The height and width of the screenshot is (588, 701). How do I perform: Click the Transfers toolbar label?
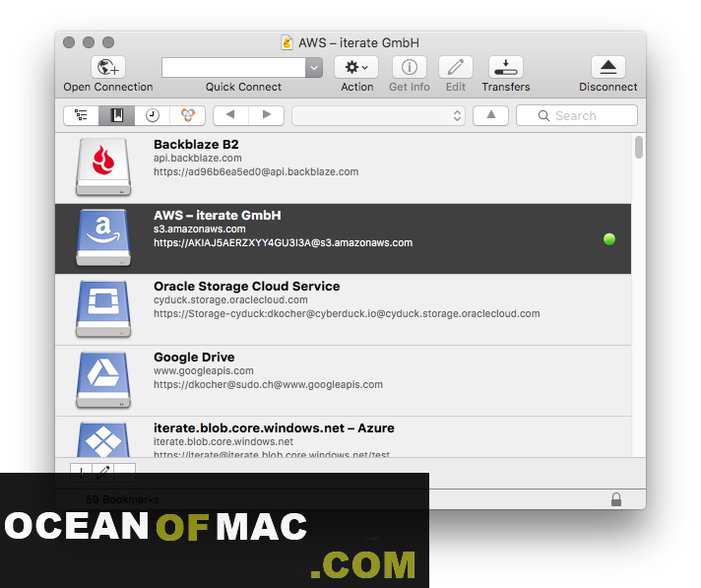(x=506, y=87)
